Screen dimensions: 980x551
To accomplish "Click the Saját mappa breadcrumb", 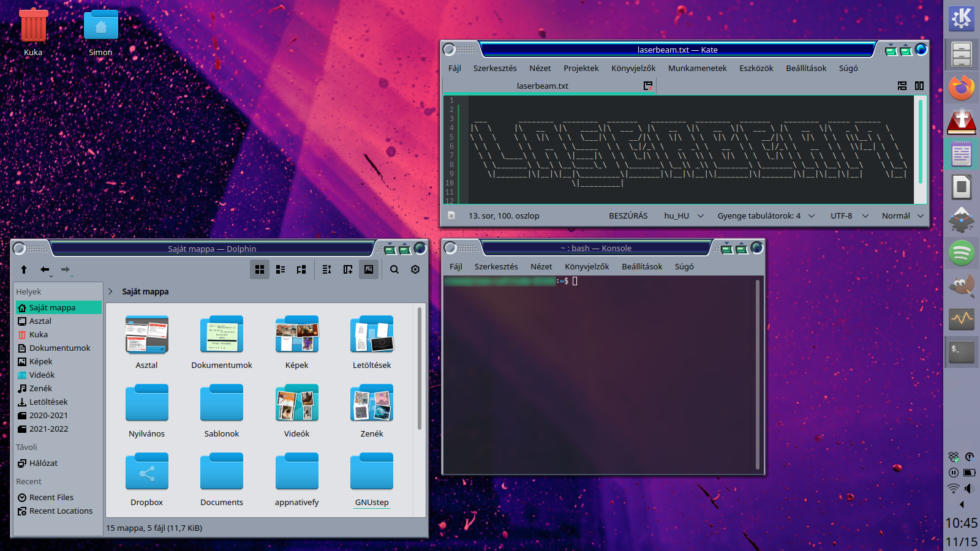I will (x=145, y=291).
